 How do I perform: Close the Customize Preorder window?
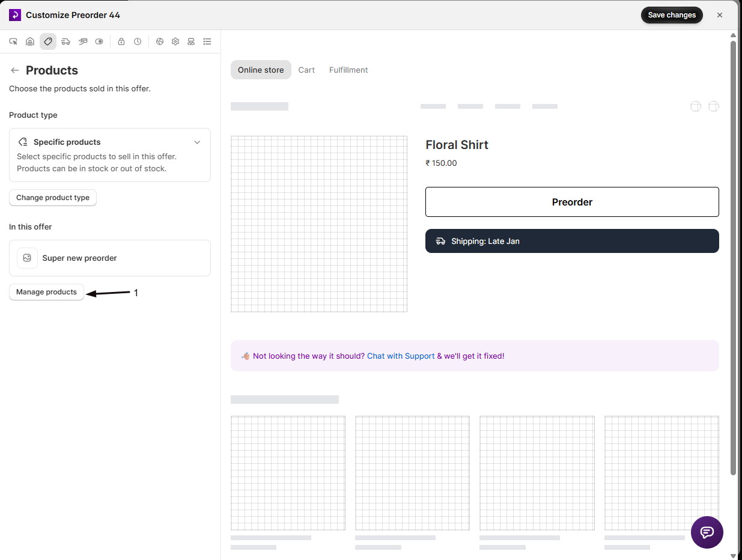point(720,15)
